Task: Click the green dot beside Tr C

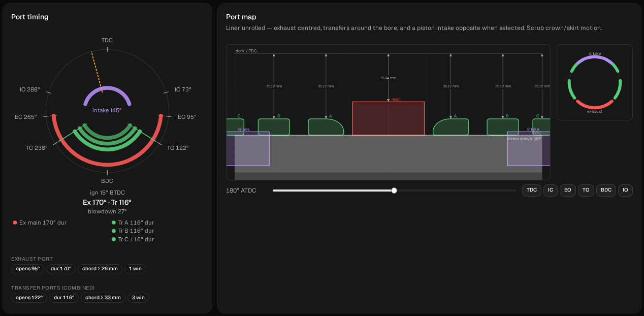Action: [x=114, y=239]
